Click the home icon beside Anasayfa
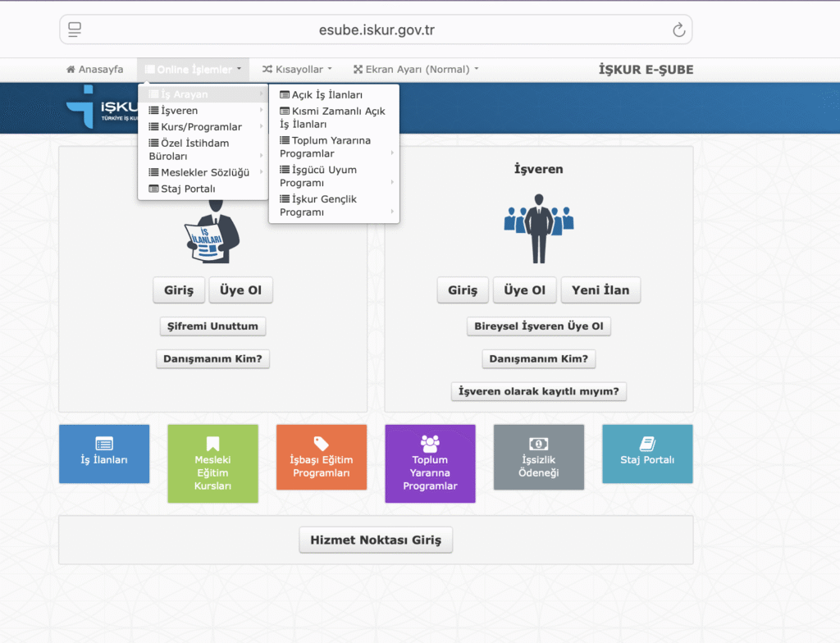The height and width of the screenshot is (643, 840). [71, 69]
